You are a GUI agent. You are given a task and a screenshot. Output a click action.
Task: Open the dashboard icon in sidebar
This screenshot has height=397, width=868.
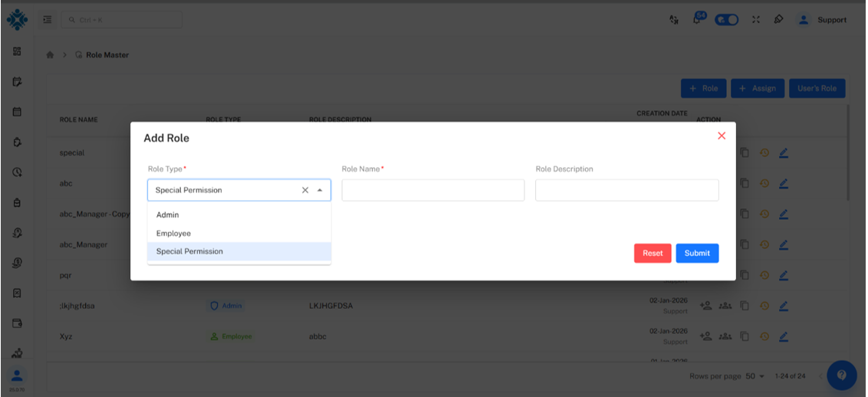(17, 51)
